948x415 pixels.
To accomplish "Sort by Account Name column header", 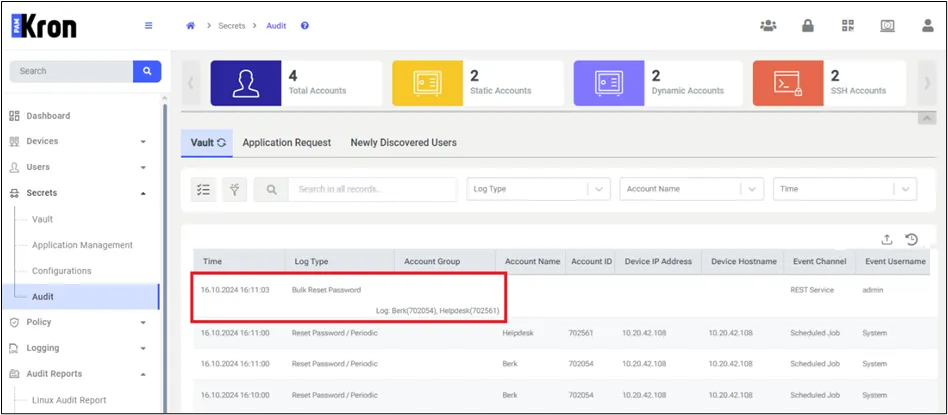I will pos(531,261).
